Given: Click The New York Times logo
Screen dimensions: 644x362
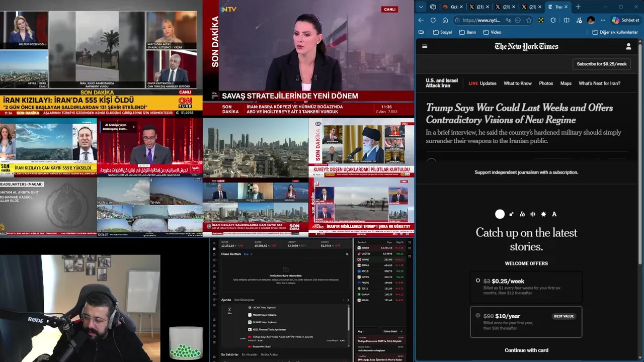Looking at the screenshot, I should pos(526,46).
